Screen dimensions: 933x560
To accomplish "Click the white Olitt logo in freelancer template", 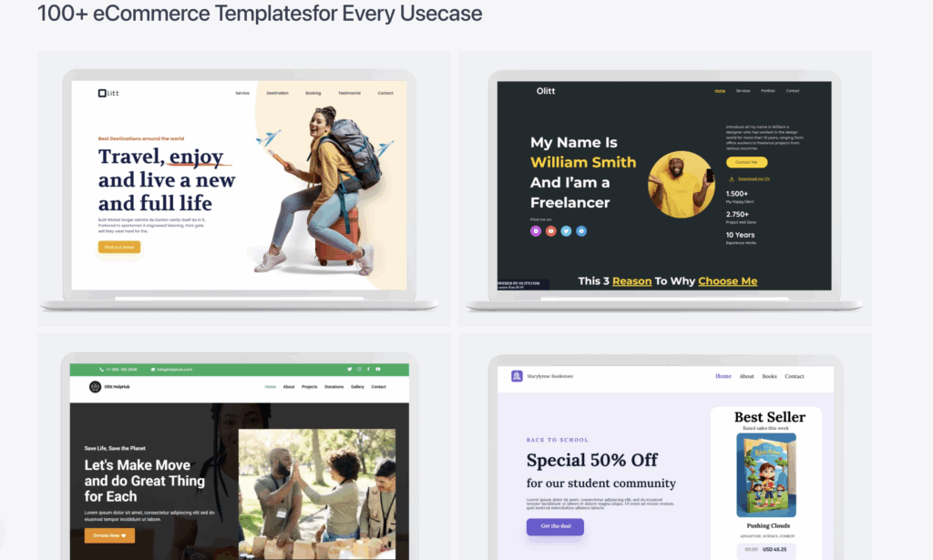I will pos(546,91).
